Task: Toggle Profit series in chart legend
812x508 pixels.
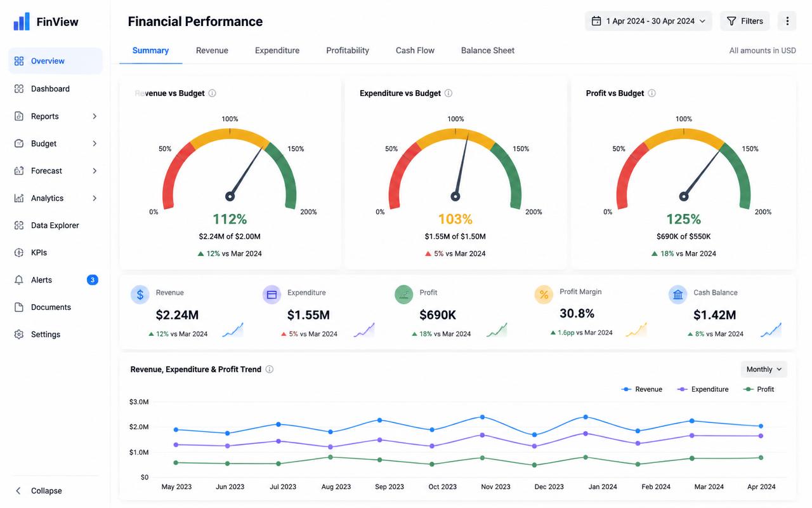Action: click(759, 389)
